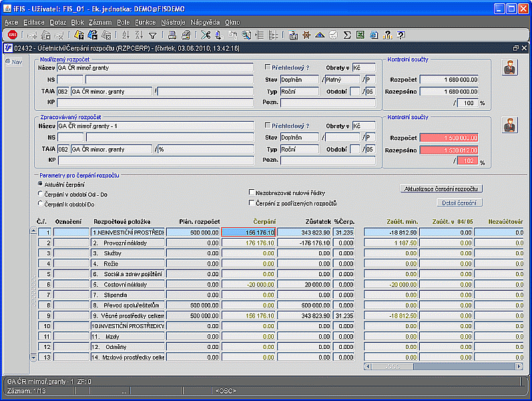
Task: Tick Čerpání z podřízených rozpočtů checkbox
Action: tap(252, 203)
